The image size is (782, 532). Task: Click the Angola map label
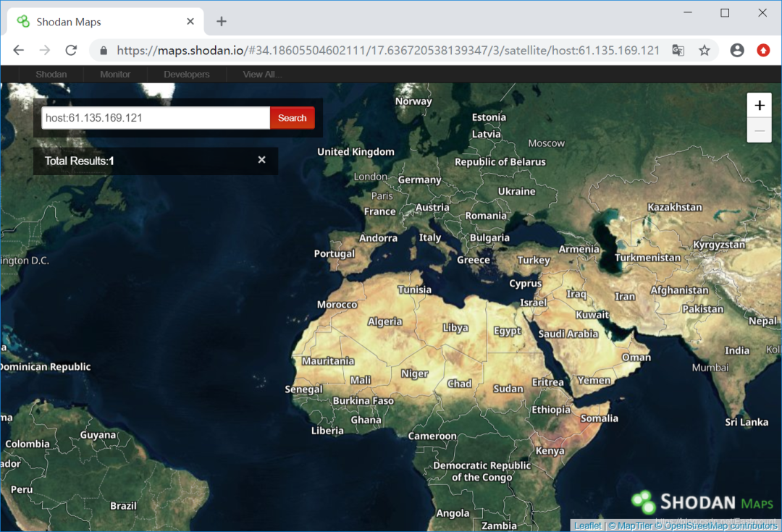tap(453, 513)
